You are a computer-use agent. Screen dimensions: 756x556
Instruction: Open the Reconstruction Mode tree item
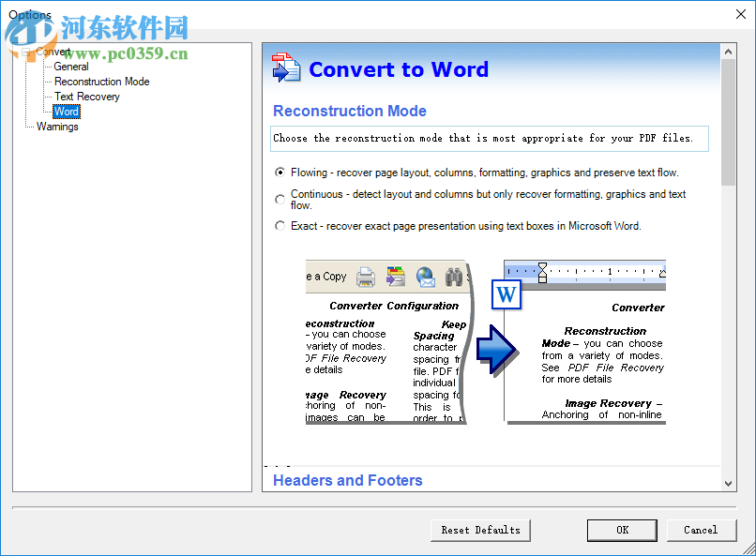point(100,81)
